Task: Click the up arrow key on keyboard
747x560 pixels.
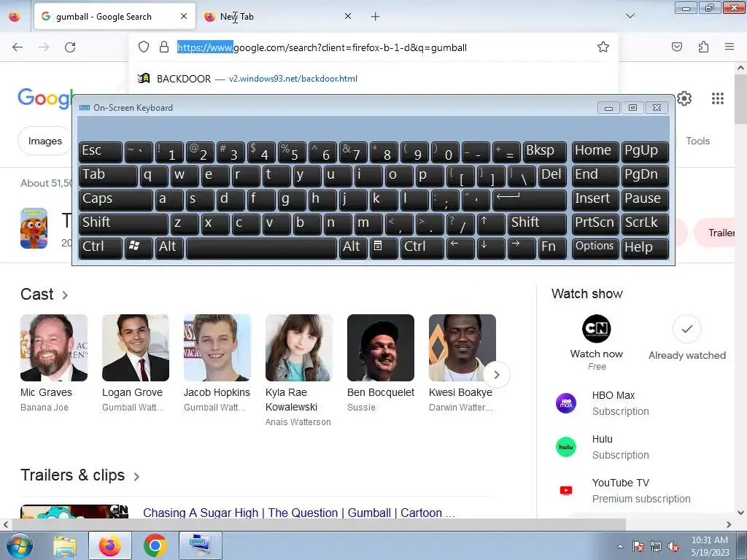Action: (491, 224)
